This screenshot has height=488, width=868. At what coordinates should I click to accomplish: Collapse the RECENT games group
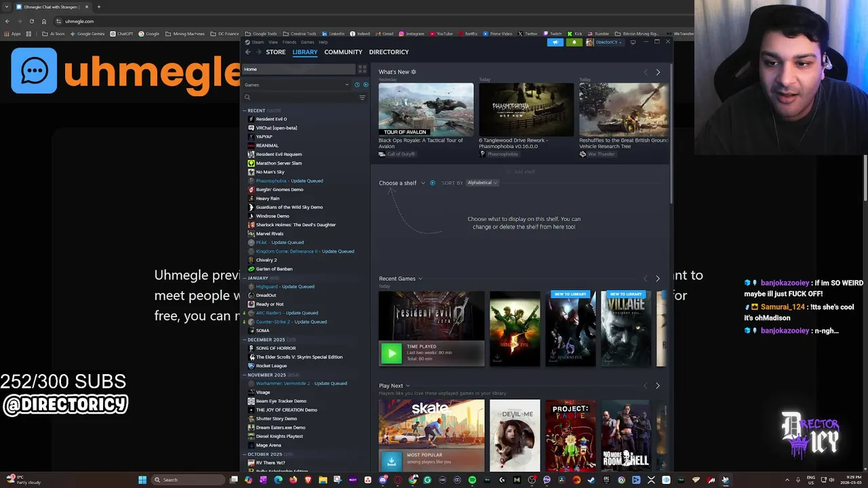coord(246,110)
